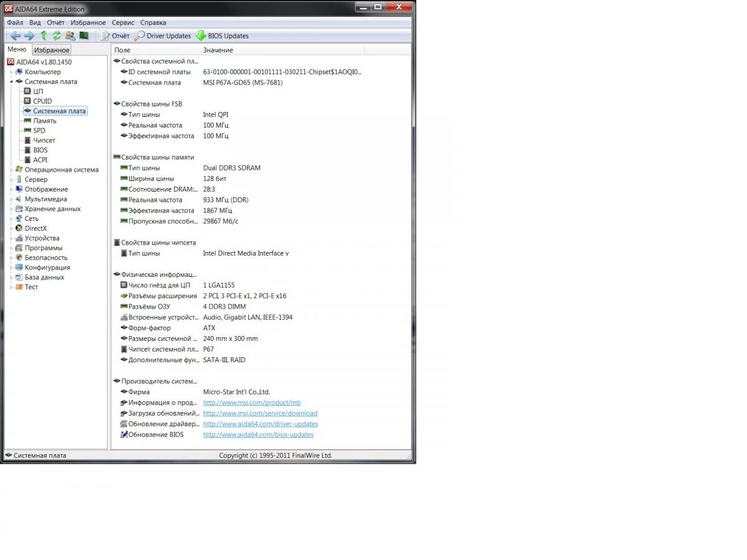Open Driver Updates from the toolbar

pyautogui.click(x=163, y=35)
